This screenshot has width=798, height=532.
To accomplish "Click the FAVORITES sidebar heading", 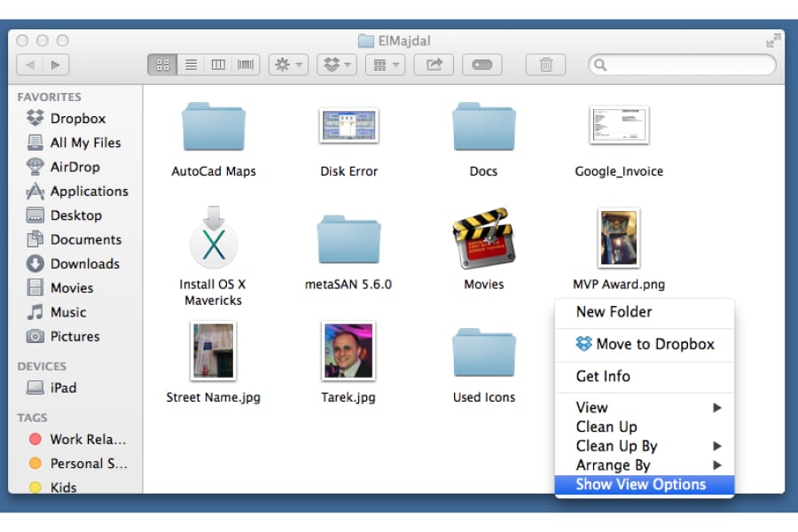I will tap(49, 97).
